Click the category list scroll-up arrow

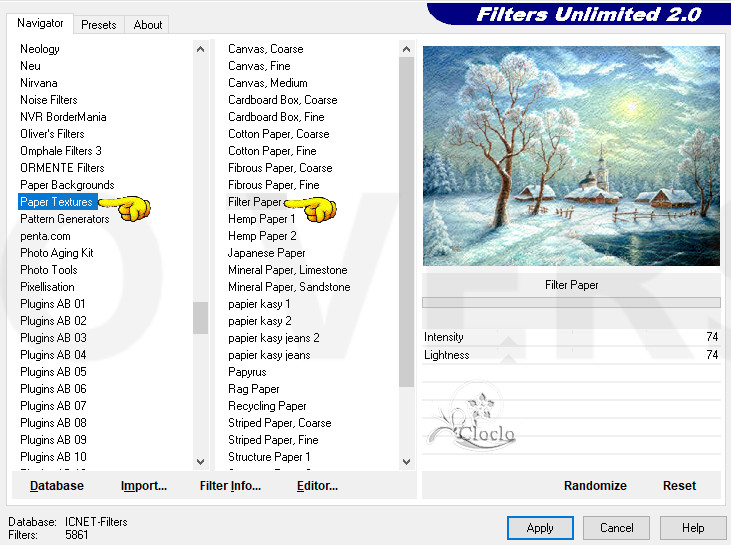(200, 49)
